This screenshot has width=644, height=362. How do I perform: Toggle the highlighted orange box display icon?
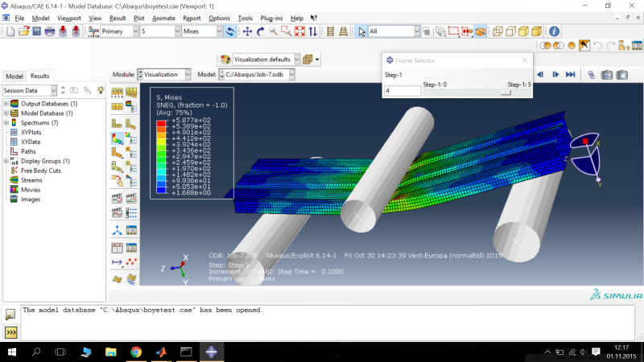481,31
